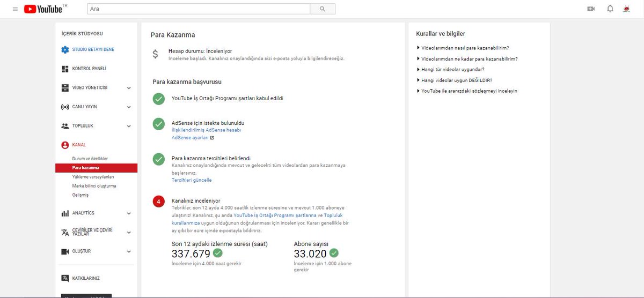Click the Canlı Yayın broadcast icon
This screenshot has height=298, width=644.
click(65, 107)
